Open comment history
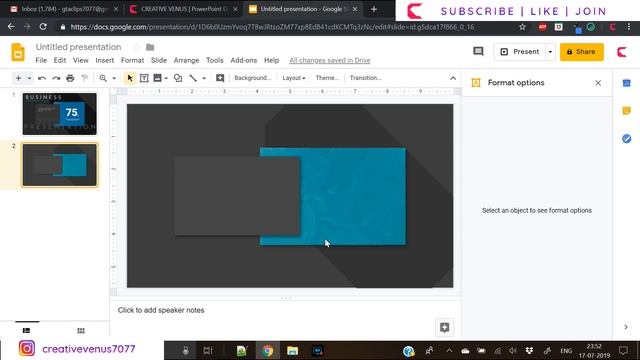640x360 pixels. coord(478,51)
